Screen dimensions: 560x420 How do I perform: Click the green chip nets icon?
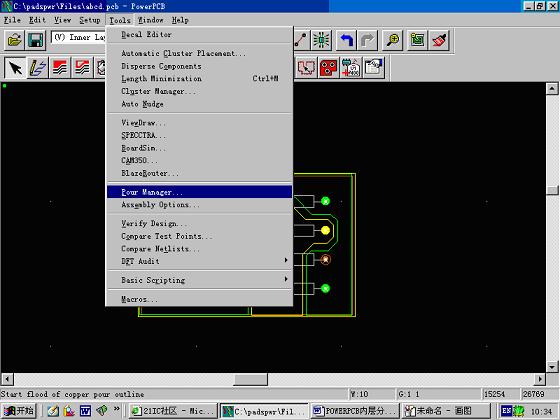click(321, 40)
